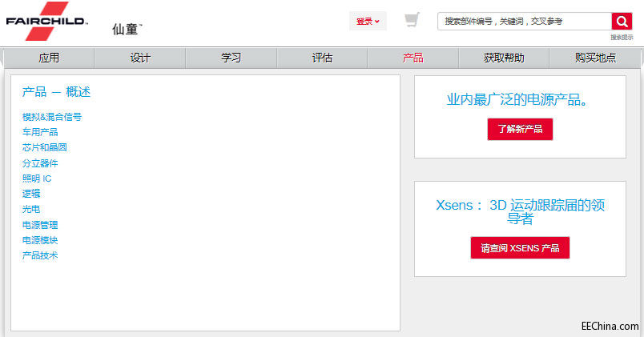Go to the 获取帮助 tab
The height and width of the screenshot is (337, 644).
tap(504, 58)
